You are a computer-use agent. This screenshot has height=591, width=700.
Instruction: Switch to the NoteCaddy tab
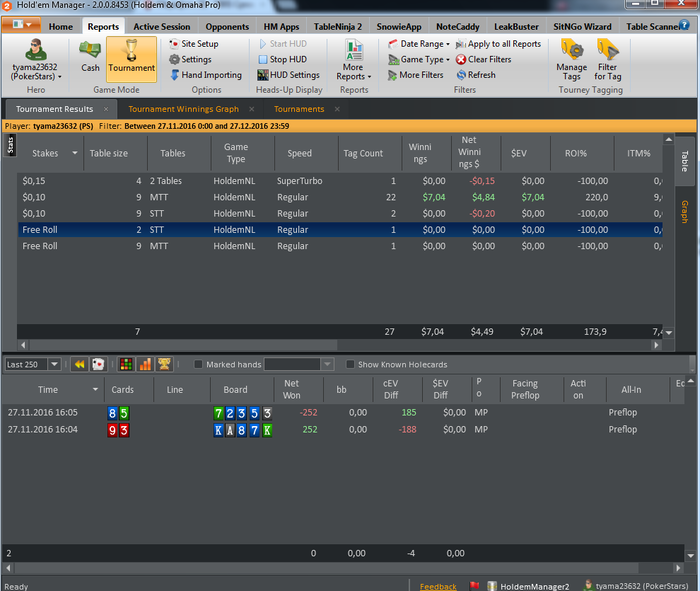point(458,27)
